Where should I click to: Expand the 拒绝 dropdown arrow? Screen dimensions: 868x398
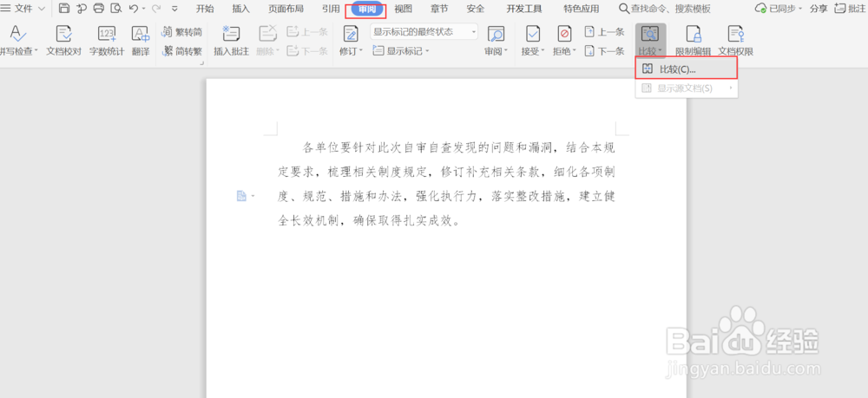(574, 51)
